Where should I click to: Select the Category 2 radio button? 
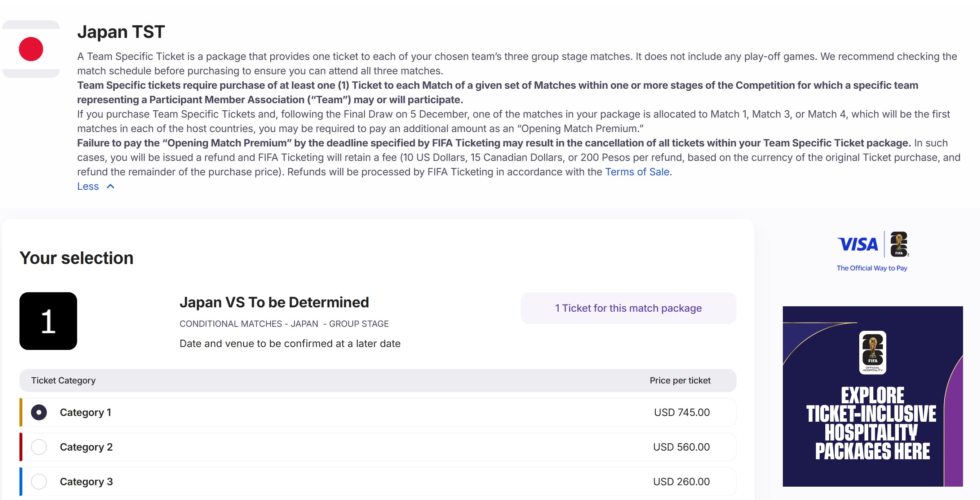point(39,447)
